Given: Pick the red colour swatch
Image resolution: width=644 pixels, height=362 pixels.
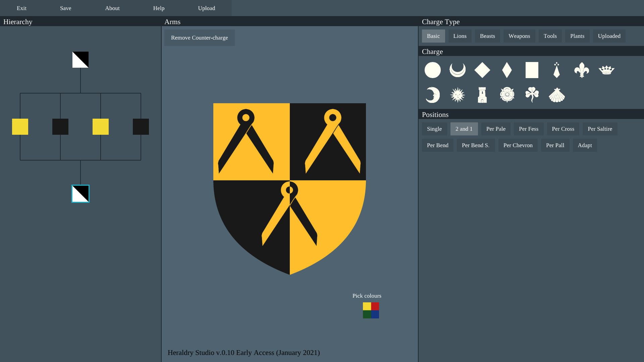Looking at the screenshot, I should click(x=375, y=306).
